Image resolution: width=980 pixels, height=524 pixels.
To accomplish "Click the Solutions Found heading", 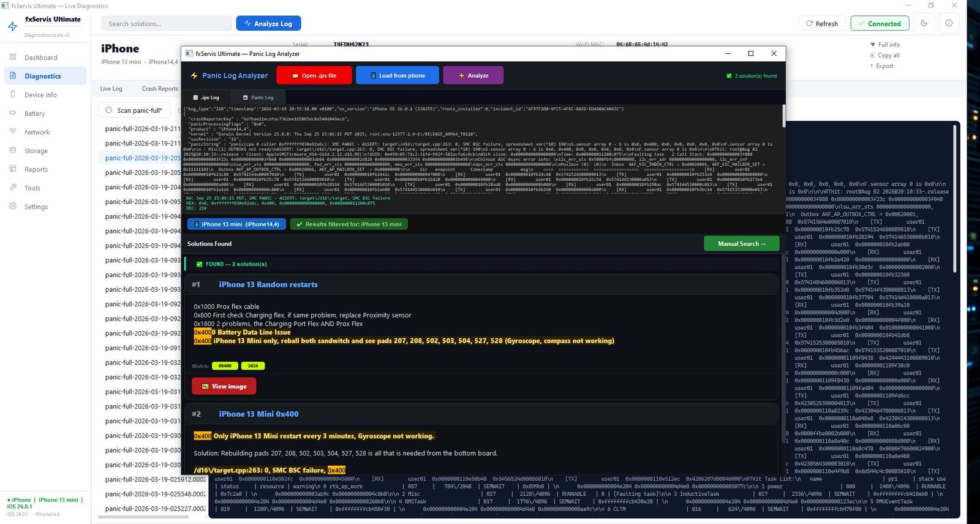I will coord(209,244).
